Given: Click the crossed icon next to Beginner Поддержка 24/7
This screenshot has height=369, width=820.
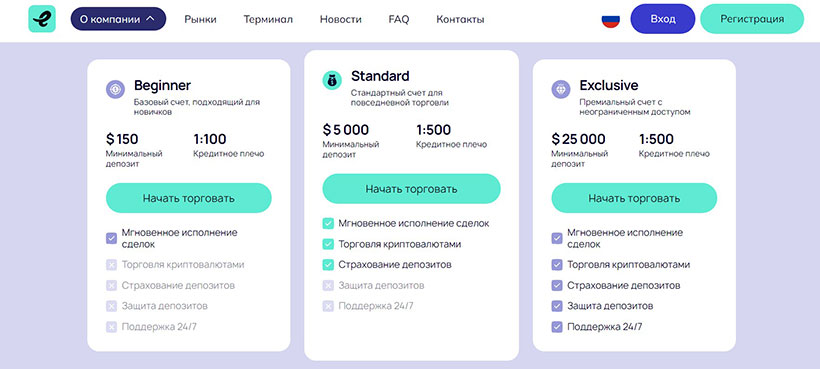Looking at the screenshot, I should coord(111,327).
